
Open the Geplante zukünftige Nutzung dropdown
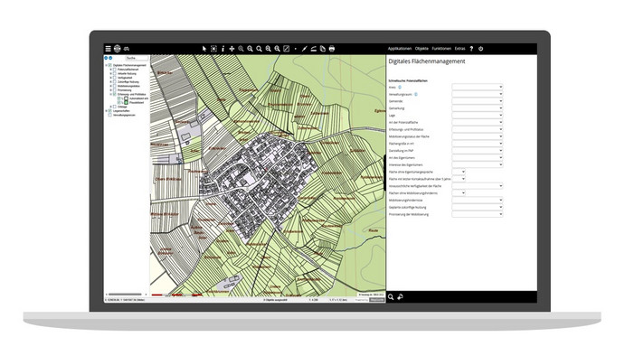pyautogui.click(x=478, y=207)
